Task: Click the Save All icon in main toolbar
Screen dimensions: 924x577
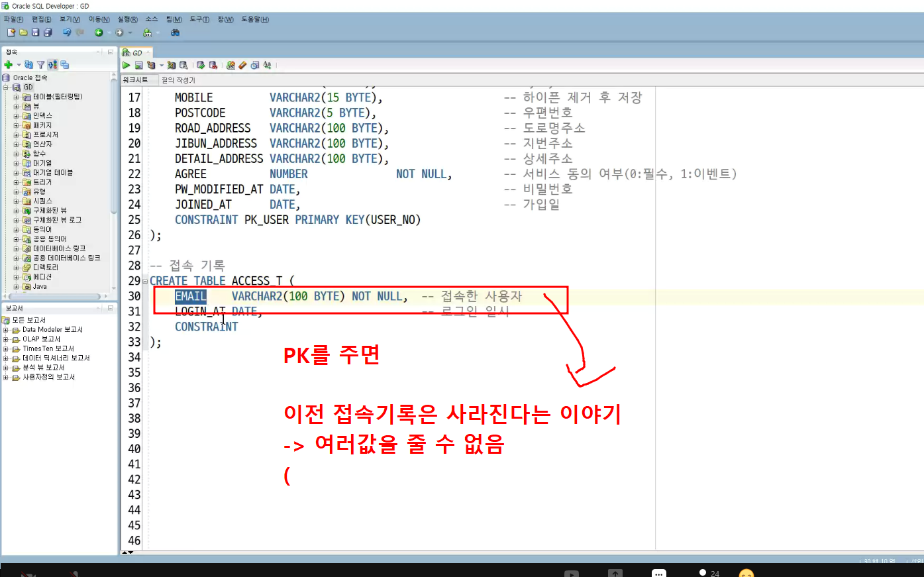Action: 48,32
